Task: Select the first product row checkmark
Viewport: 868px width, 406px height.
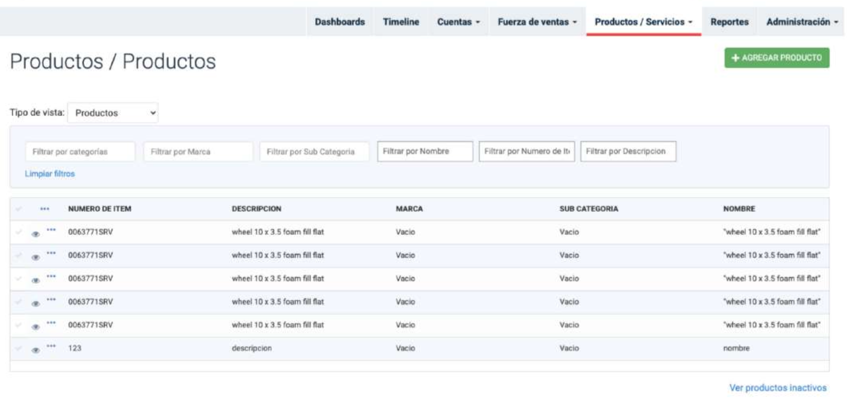Action: (x=19, y=232)
